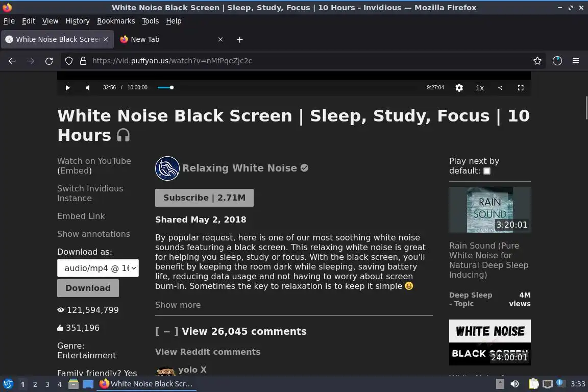Expand the Download as format dropdown

[x=98, y=268]
